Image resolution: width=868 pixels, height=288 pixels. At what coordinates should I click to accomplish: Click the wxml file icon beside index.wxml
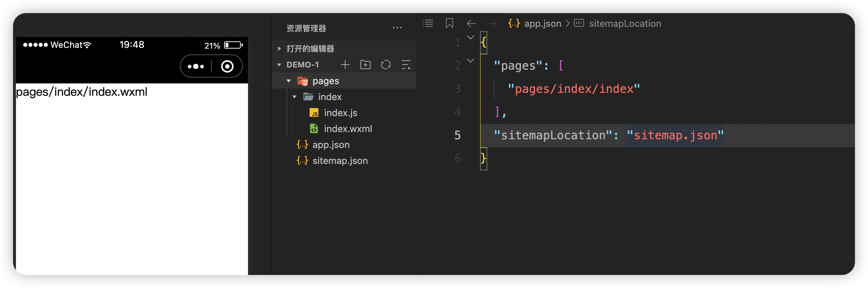tap(314, 129)
